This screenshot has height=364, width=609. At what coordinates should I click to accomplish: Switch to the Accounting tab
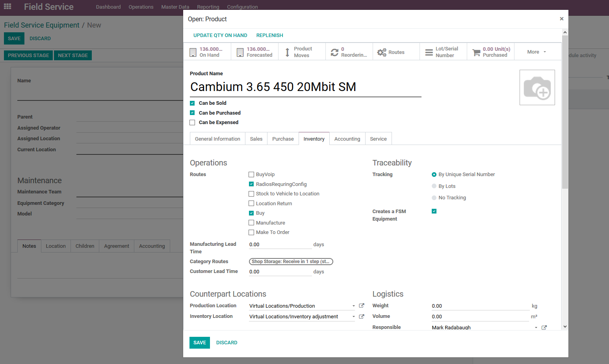(347, 138)
